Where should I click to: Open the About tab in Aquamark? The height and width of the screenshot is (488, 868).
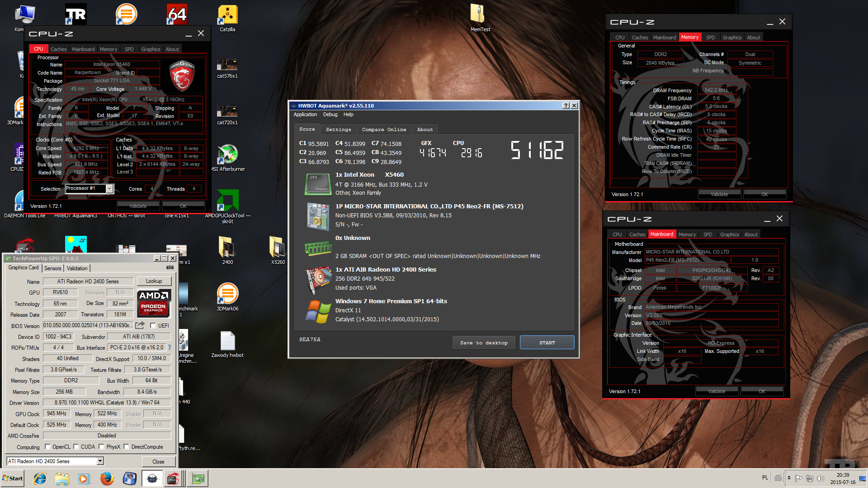coord(425,130)
